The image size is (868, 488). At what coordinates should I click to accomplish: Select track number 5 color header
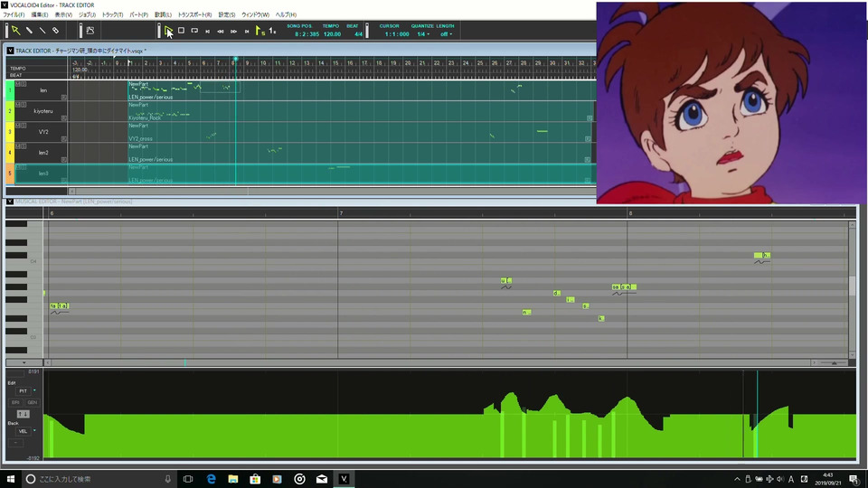point(9,174)
